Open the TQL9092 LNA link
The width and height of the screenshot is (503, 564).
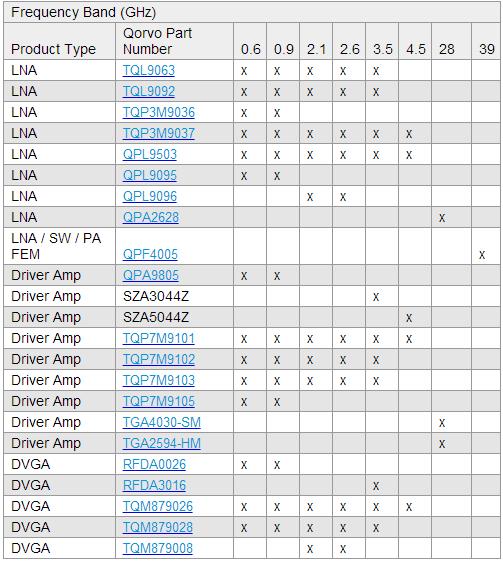click(149, 91)
